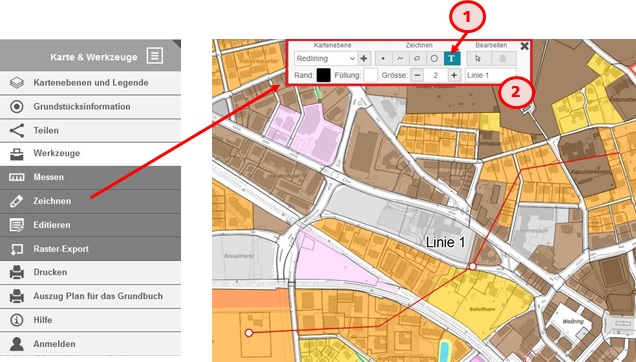Pick the black Rand color swatch
This screenshot has width=636, height=362.
(323, 75)
